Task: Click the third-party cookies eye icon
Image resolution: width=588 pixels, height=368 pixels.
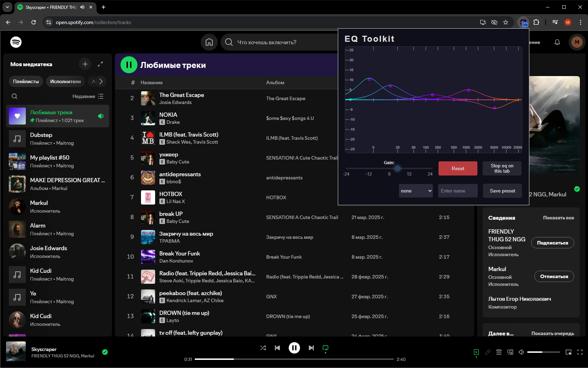Action: [x=494, y=22]
